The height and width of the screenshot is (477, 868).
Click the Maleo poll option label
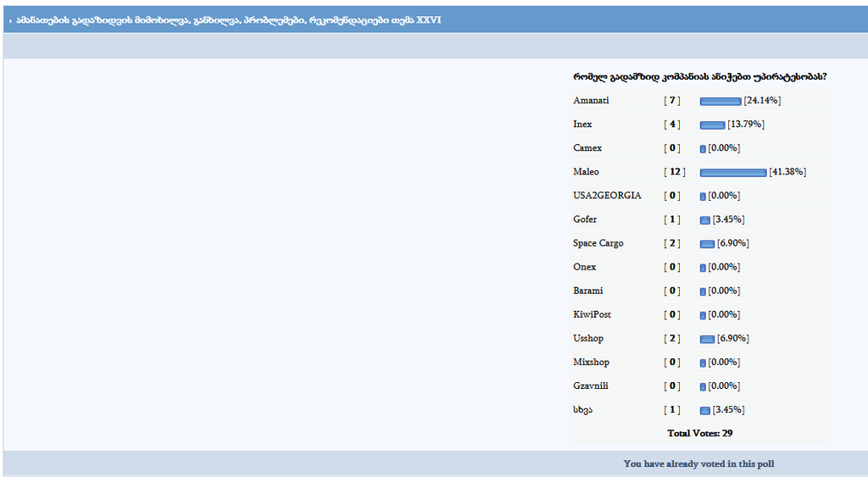(587, 171)
